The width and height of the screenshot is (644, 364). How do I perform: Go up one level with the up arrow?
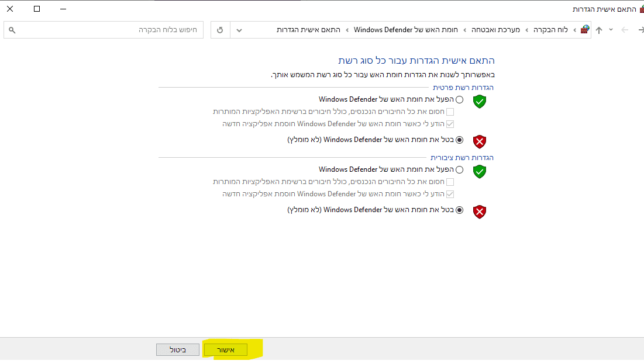click(599, 30)
